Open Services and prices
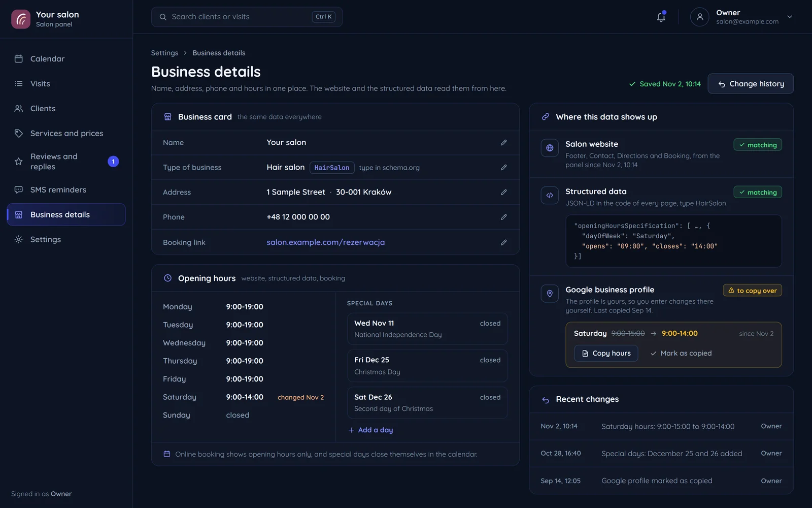 [66, 134]
